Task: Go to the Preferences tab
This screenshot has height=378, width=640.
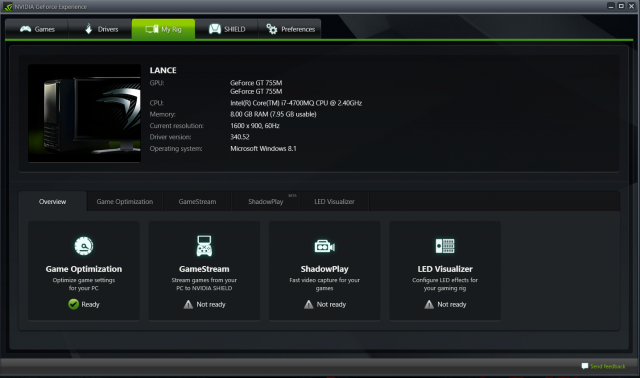Action: (x=290, y=29)
